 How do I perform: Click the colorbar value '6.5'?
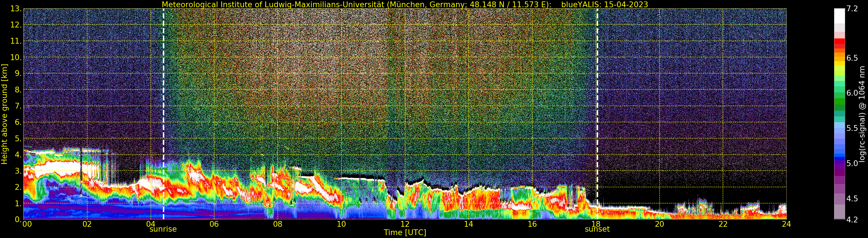852,58
